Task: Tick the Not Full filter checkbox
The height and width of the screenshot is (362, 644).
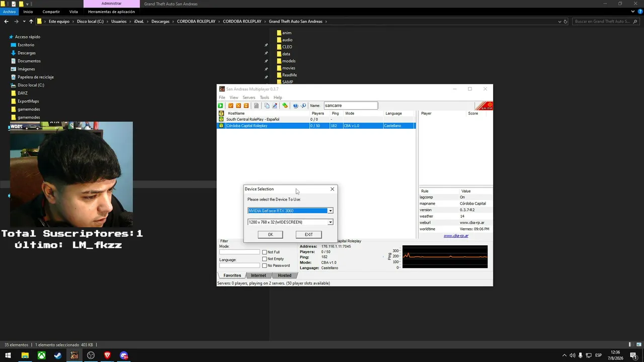Action: [x=265, y=252]
